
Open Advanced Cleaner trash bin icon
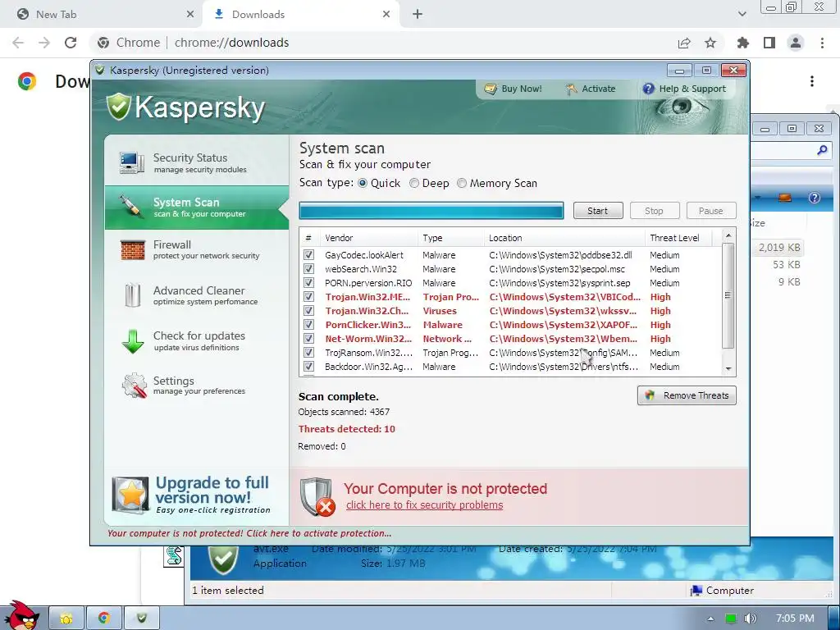(x=132, y=295)
